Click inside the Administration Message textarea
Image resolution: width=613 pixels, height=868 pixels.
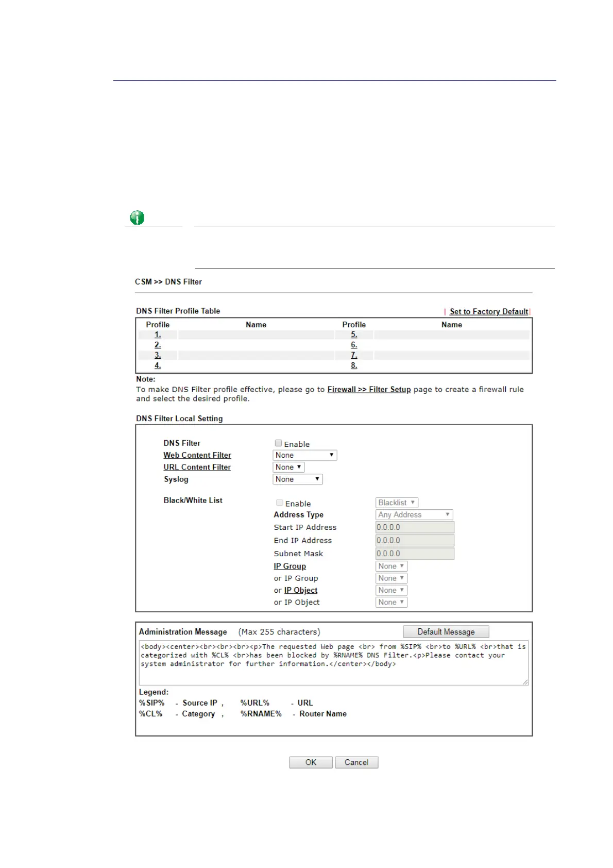pyautogui.click(x=333, y=663)
